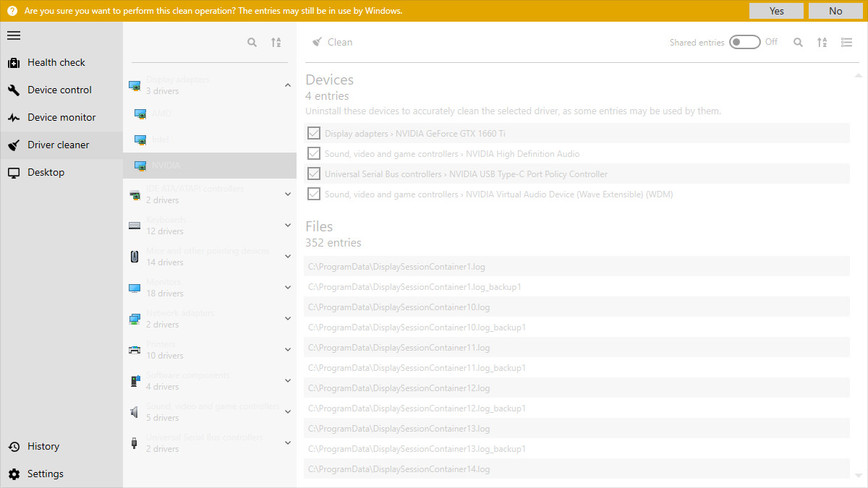Toggle Shared entries switch on
The image size is (868, 488).
pyautogui.click(x=744, y=42)
